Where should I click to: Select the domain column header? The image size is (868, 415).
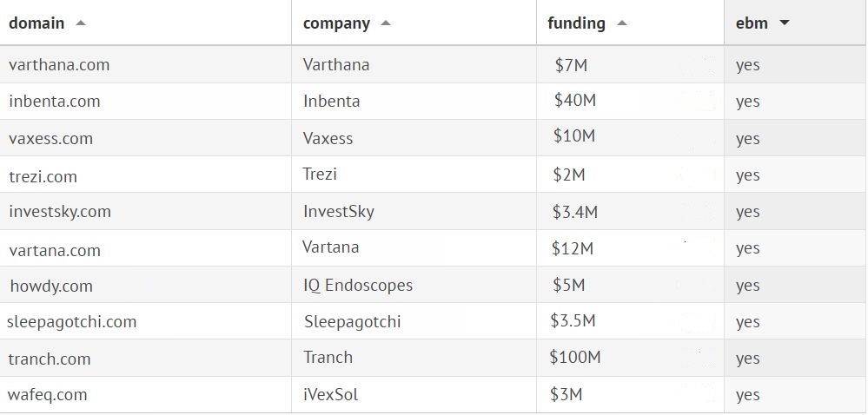click(x=36, y=23)
